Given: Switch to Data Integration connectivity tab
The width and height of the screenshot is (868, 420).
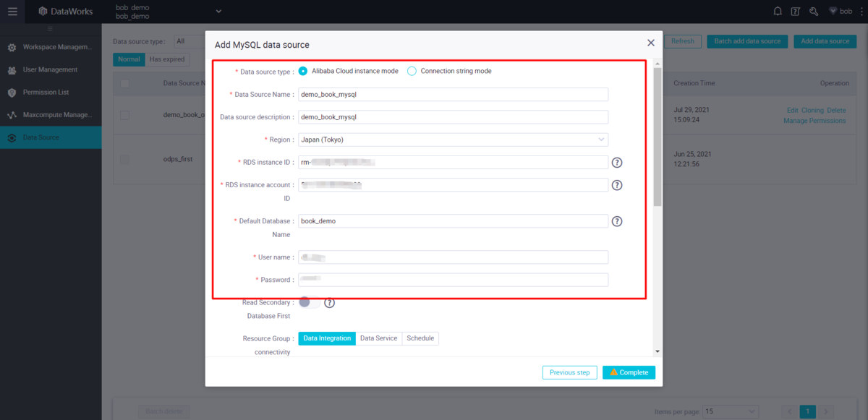Looking at the screenshot, I should [327, 338].
